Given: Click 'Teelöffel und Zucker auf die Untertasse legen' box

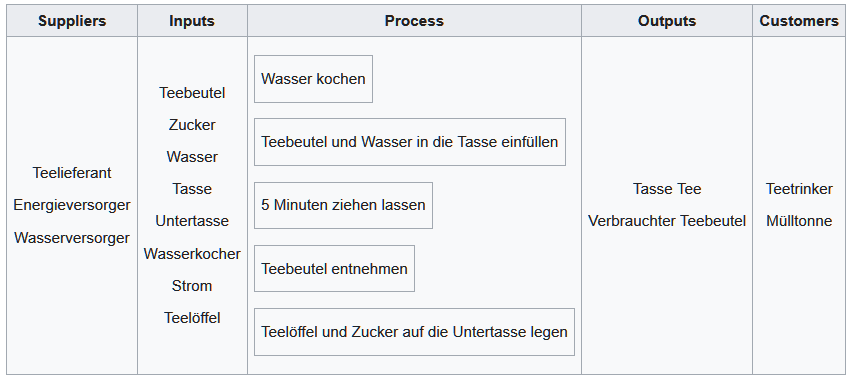Looking at the screenshot, I should point(414,332).
